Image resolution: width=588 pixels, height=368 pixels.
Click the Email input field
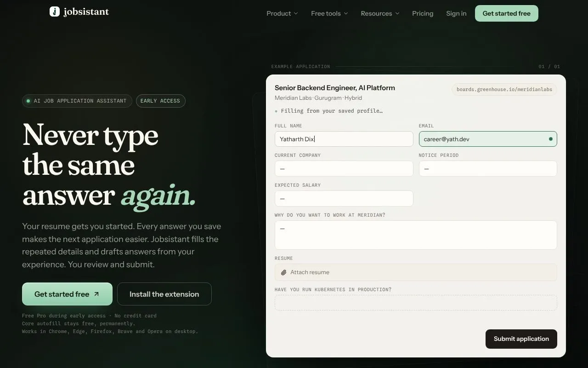[488, 139]
